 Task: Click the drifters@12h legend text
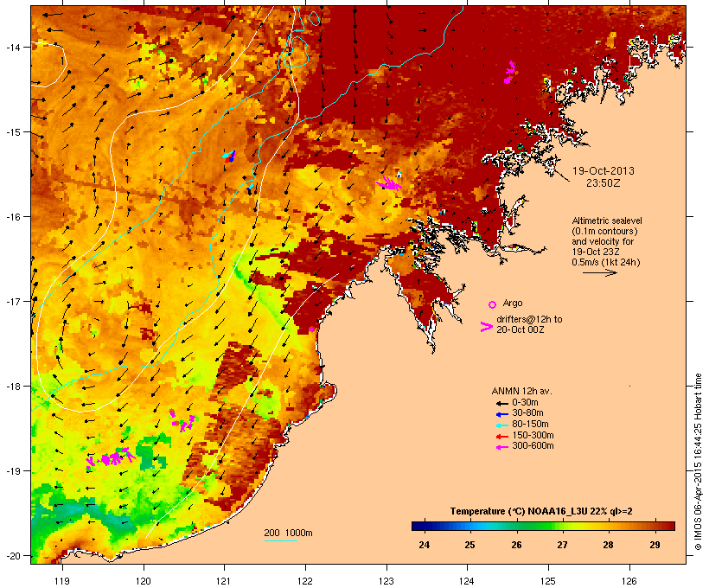pos(529,324)
